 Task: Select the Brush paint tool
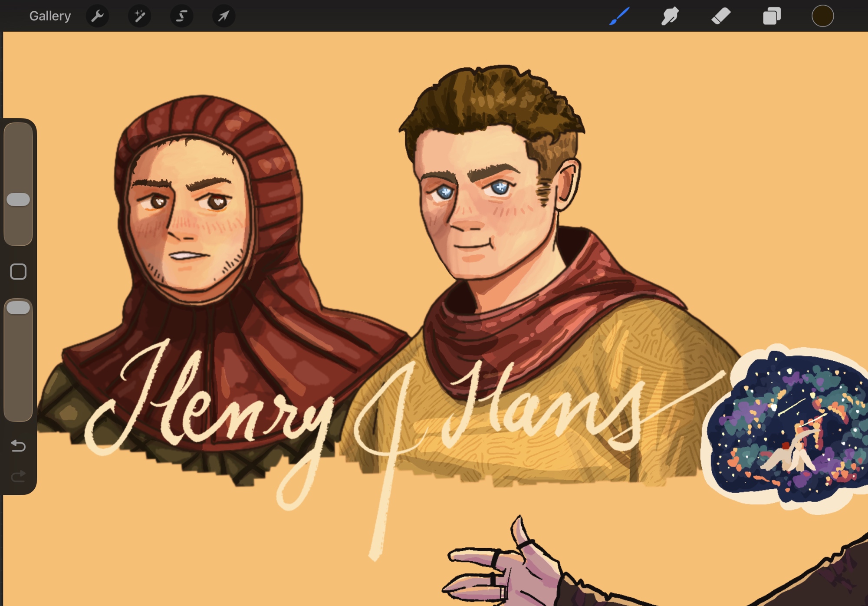[619, 16]
